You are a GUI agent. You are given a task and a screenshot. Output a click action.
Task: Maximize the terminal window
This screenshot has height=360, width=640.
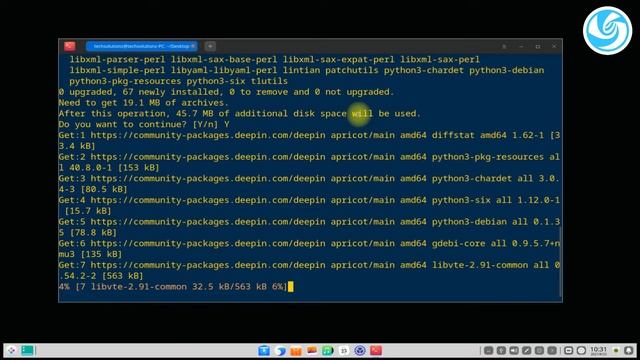point(538,47)
